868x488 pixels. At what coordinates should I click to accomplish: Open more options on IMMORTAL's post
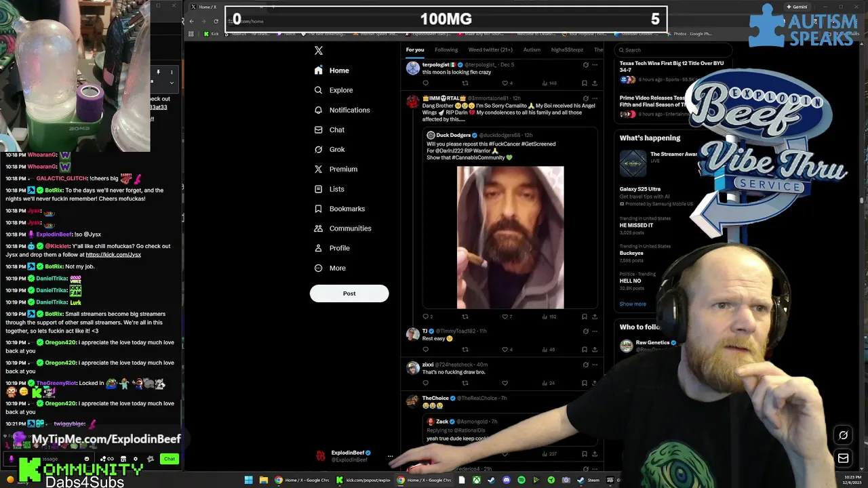tap(595, 98)
